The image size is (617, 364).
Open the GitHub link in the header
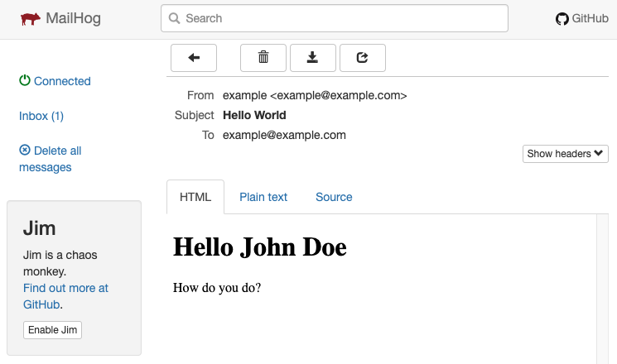point(582,18)
